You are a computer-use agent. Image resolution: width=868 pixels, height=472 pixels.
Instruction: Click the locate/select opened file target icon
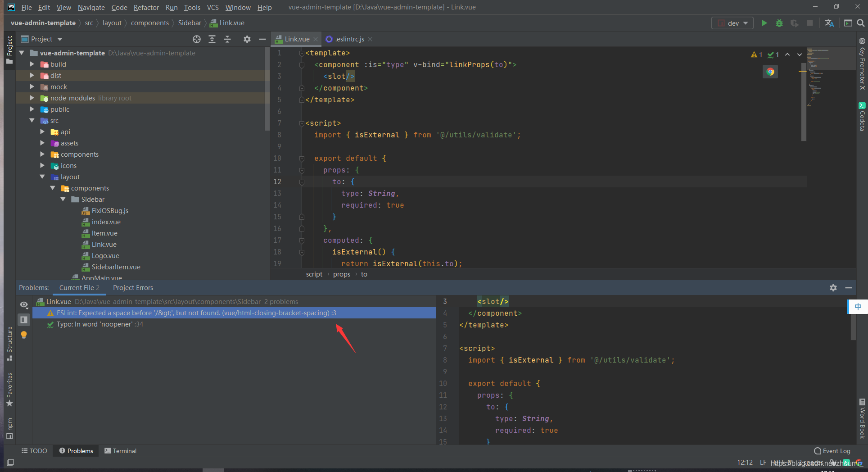[197, 39]
